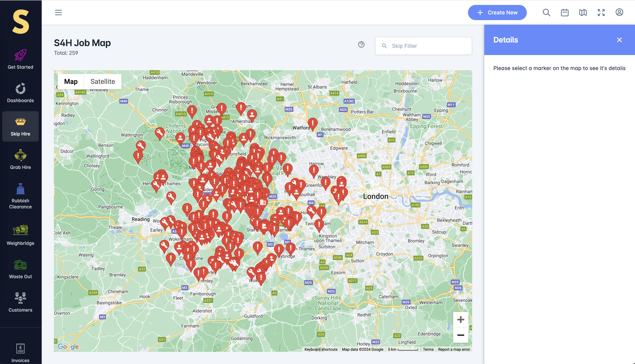The width and height of the screenshot is (635, 364).
Task: Zoom out on the map
Action: pos(460,335)
